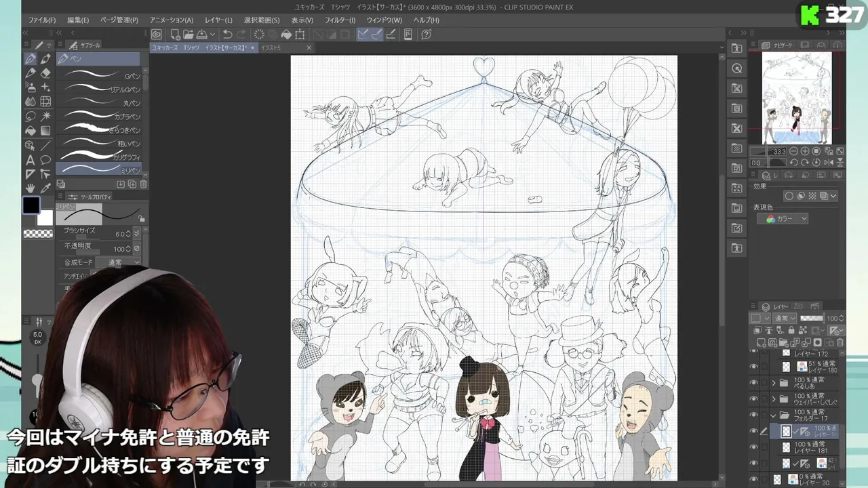Select the Lasso selection tool

point(31,117)
